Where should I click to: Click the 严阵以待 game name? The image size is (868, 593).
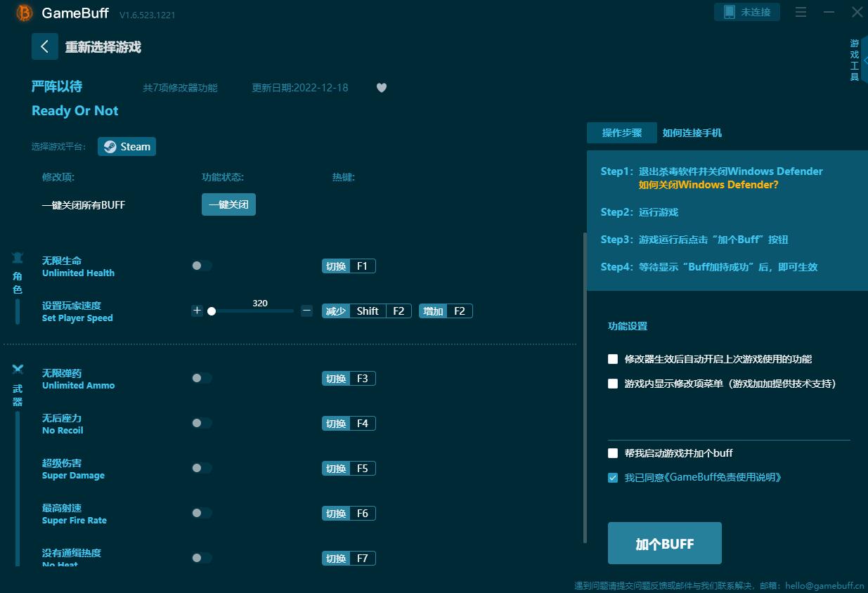click(x=57, y=86)
